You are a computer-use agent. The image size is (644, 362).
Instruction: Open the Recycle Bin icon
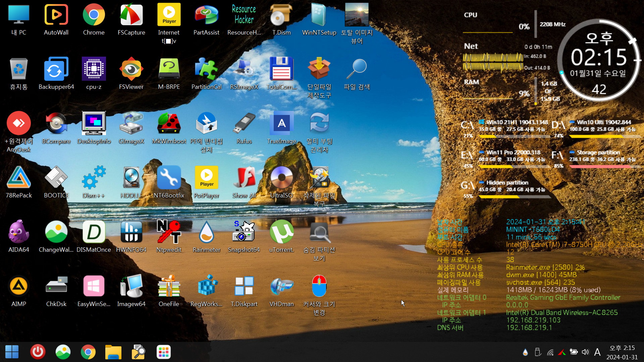[18, 74]
